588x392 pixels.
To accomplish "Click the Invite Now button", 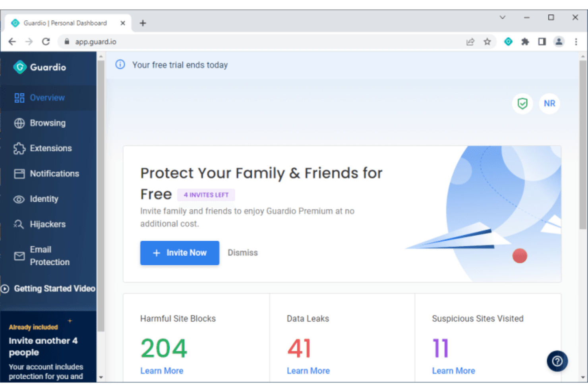I will pos(180,253).
